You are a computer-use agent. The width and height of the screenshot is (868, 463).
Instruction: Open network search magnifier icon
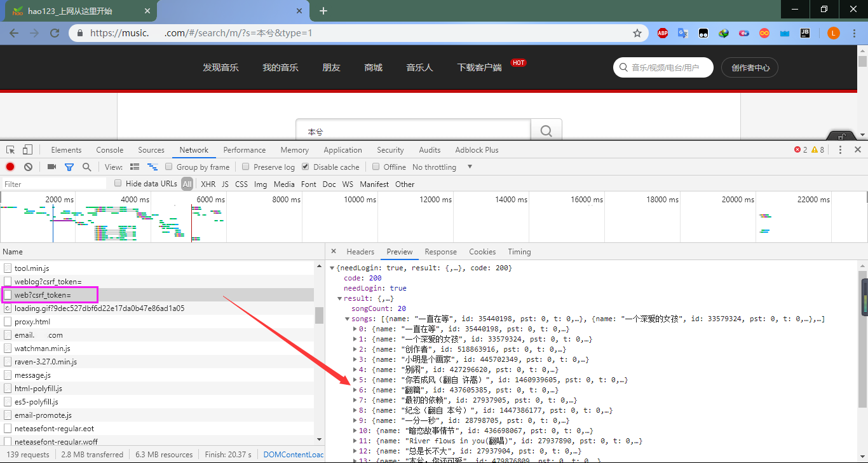pyautogui.click(x=86, y=167)
